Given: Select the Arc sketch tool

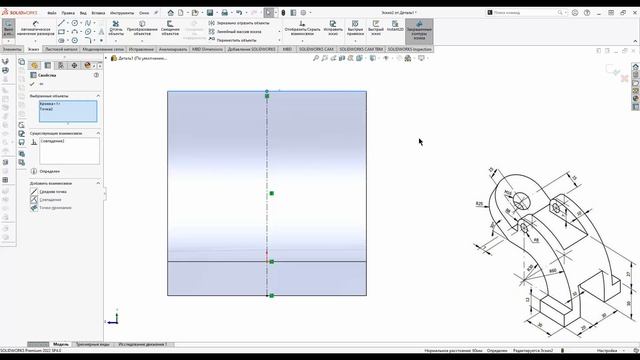Looking at the screenshot, I should tap(74, 31).
